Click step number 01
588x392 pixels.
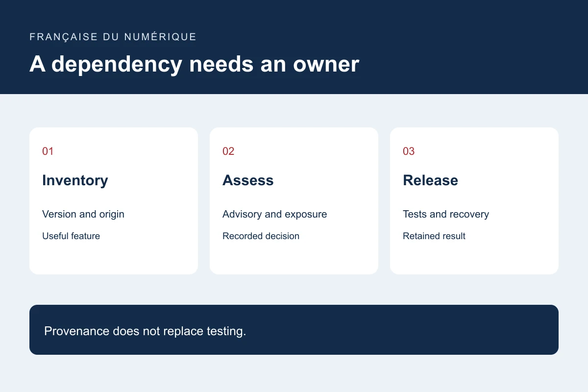(48, 151)
